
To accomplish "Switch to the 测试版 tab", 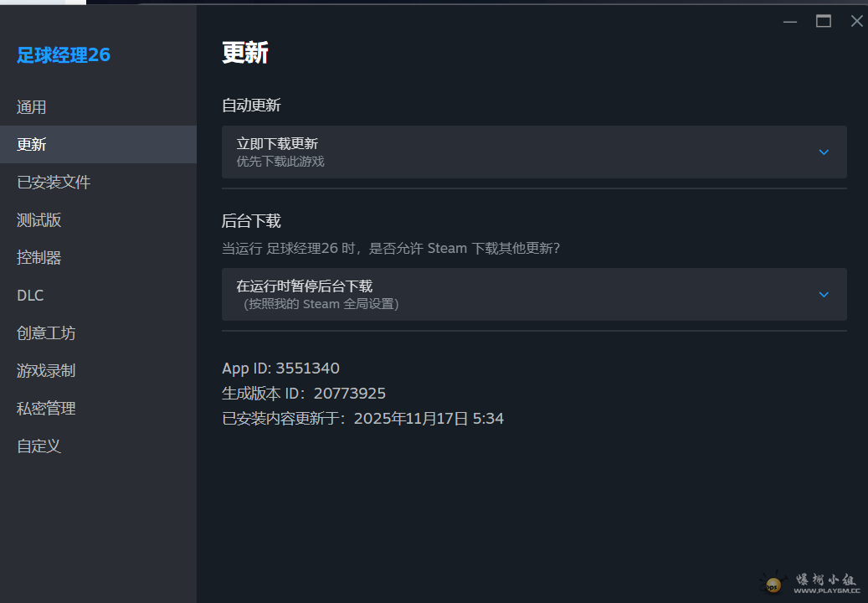I will (x=39, y=220).
